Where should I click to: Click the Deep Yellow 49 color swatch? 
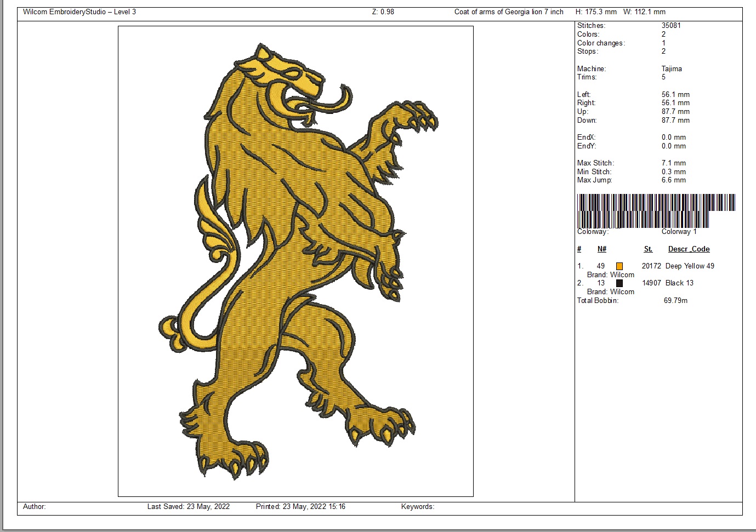coord(619,266)
